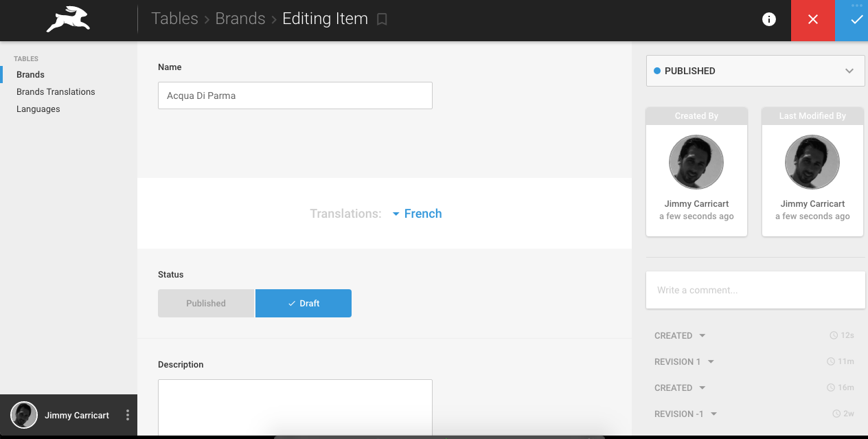Discard changes with the red X button

(x=813, y=21)
